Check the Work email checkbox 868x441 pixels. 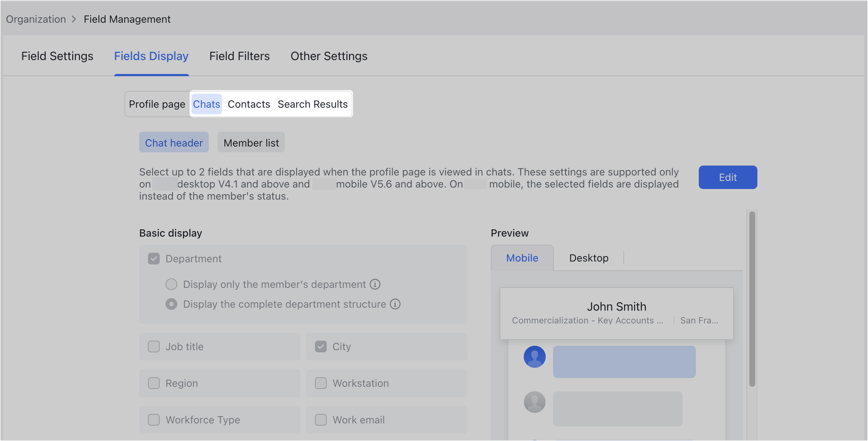click(x=320, y=420)
